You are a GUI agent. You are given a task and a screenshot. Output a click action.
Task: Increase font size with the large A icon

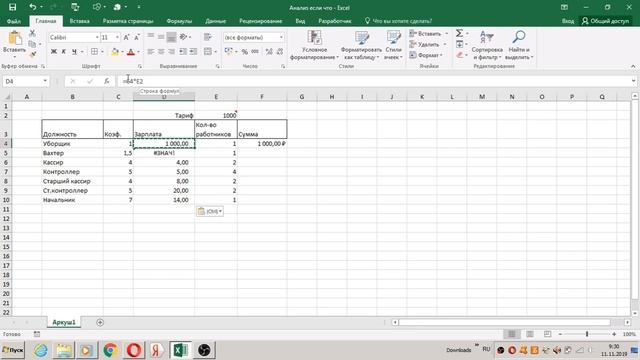[x=126, y=37]
